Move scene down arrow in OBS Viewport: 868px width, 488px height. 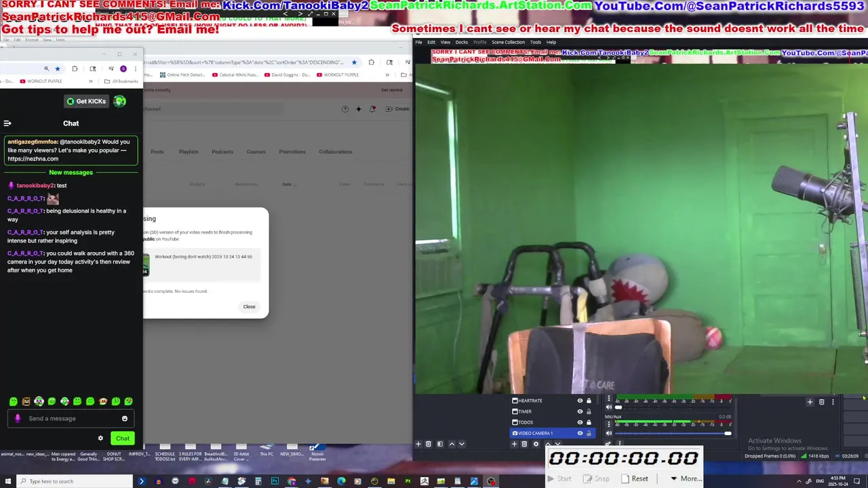pos(462,444)
